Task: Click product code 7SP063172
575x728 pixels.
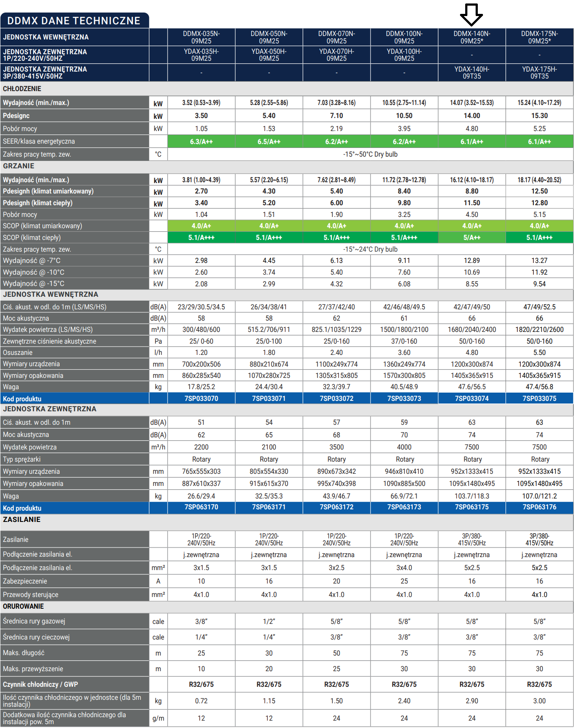Action: tap(337, 507)
